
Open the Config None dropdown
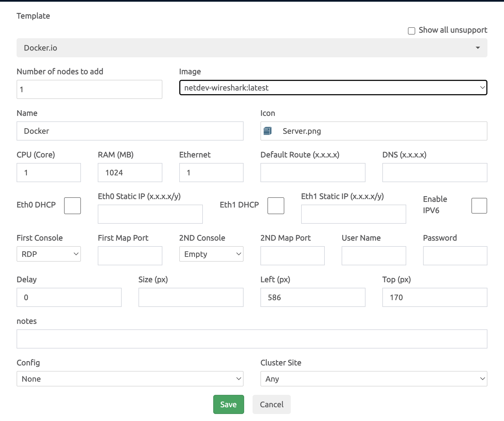130,379
